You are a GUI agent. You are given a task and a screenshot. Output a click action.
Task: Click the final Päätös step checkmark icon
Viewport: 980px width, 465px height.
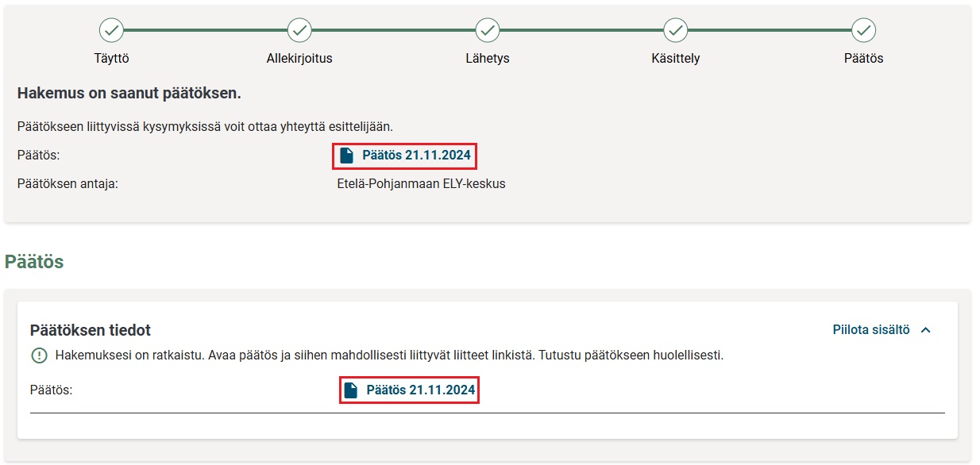[863, 30]
